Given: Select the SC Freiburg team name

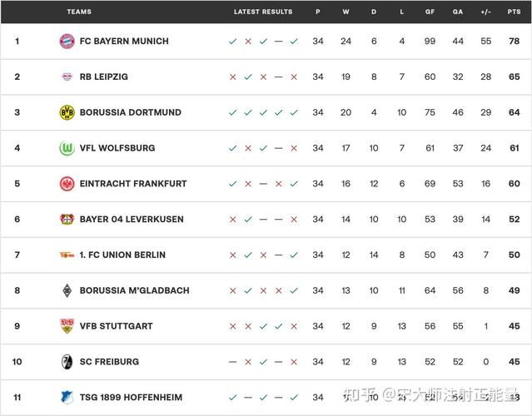Looking at the screenshot, I should (109, 362).
